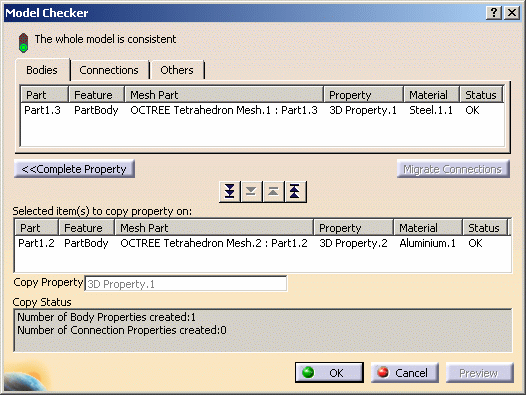Switch to the Bodies tab
The image size is (526, 395).
(42, 70)
